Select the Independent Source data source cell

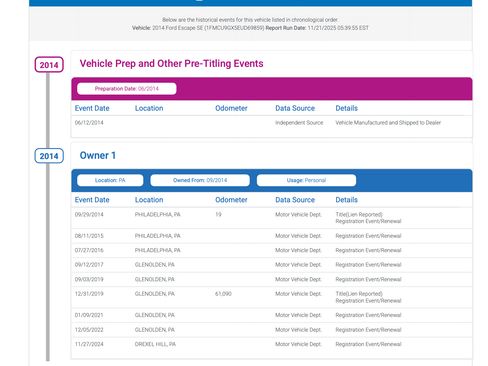[x=299, y=123]
